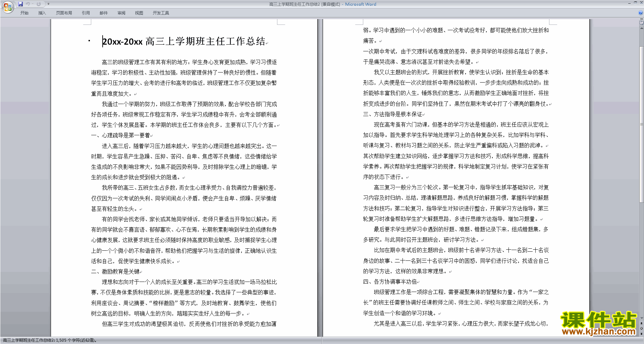Switch to the 页面布局 tab

click(x=64, y=13)
